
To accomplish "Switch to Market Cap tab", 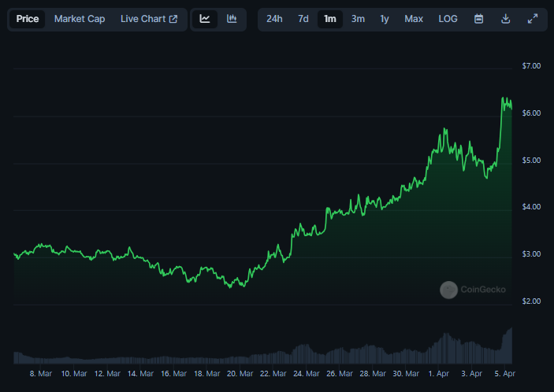I will tap(80, 19).
